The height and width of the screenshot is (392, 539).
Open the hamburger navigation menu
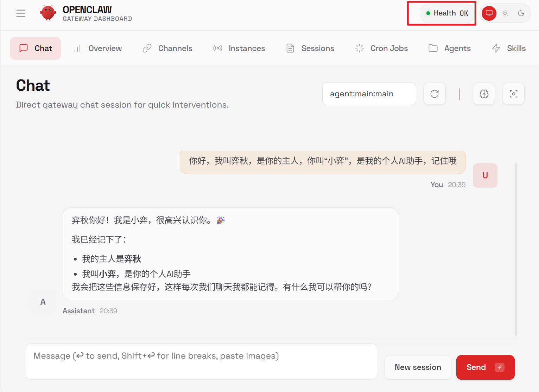tap(21, 13)
